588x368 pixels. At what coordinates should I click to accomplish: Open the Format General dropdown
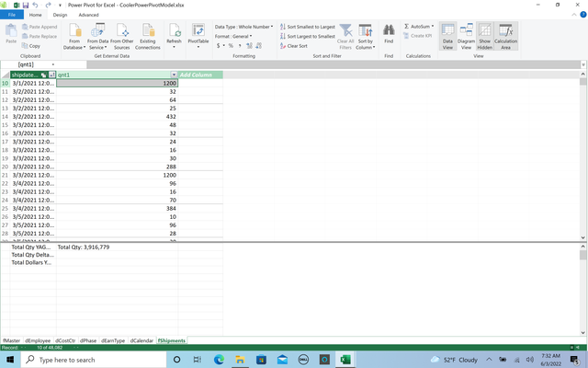(233, 37)
